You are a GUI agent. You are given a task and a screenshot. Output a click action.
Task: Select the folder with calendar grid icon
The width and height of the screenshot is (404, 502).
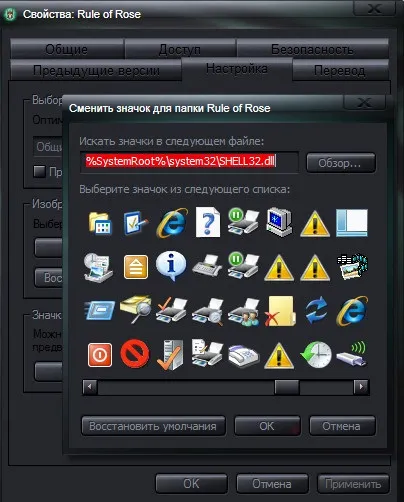pyautogui.click(x=100, y=223)
